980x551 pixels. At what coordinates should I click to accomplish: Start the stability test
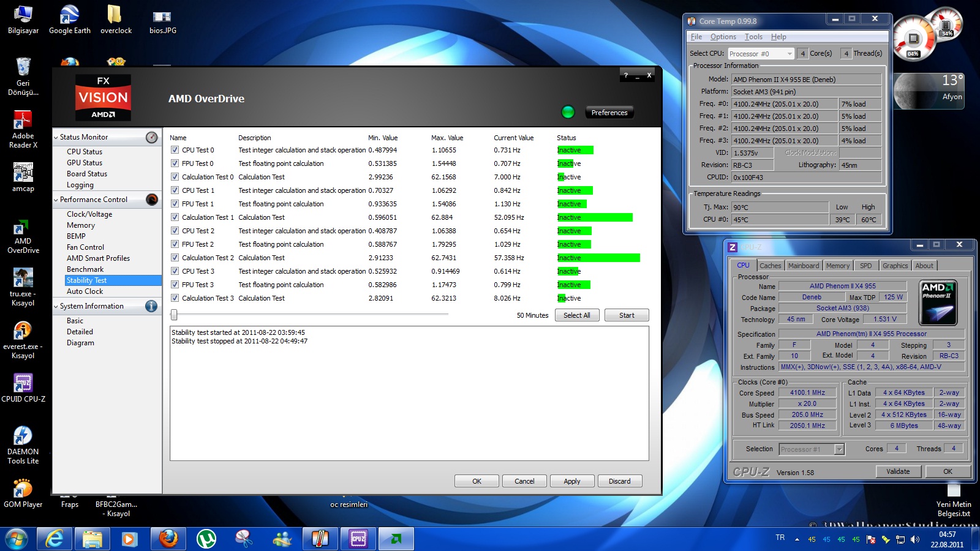[x=627, y=315]
